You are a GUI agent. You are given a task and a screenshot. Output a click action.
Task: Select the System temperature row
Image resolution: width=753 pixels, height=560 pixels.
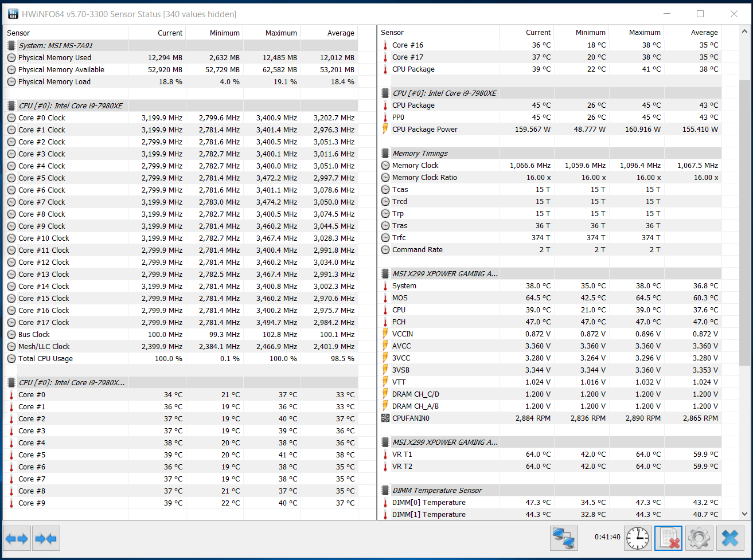[549, 285]
